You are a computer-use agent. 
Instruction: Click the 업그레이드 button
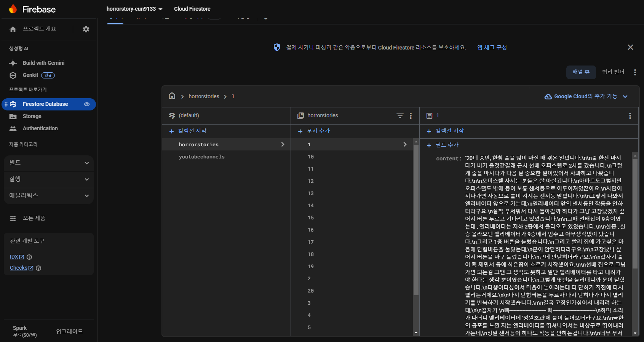(x=69, y=332)
